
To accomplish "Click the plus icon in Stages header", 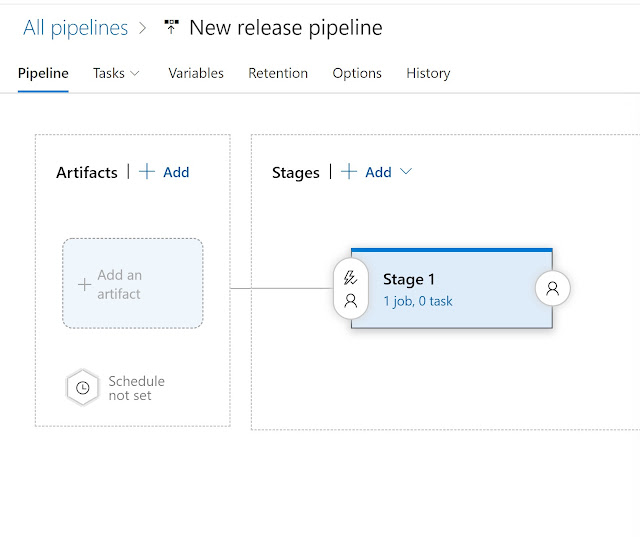I will (349, 172).
